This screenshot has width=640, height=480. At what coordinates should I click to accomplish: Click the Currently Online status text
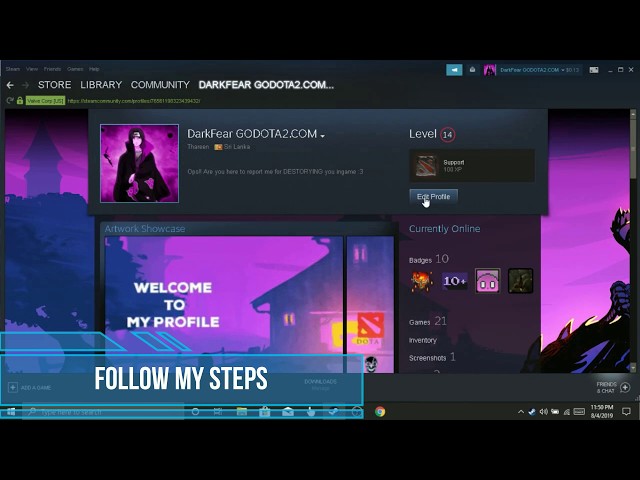click(x=444, y=229)
